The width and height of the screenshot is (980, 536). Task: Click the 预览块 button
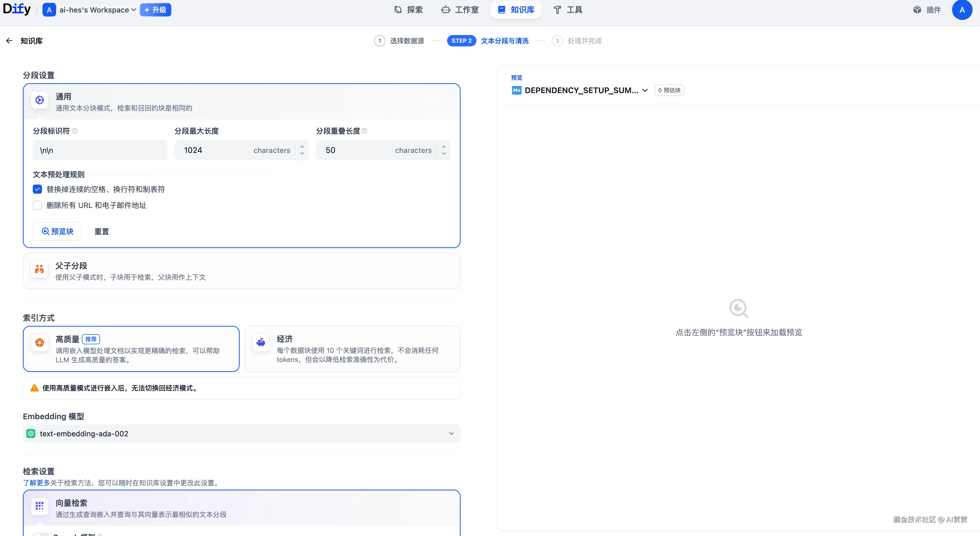57,231
